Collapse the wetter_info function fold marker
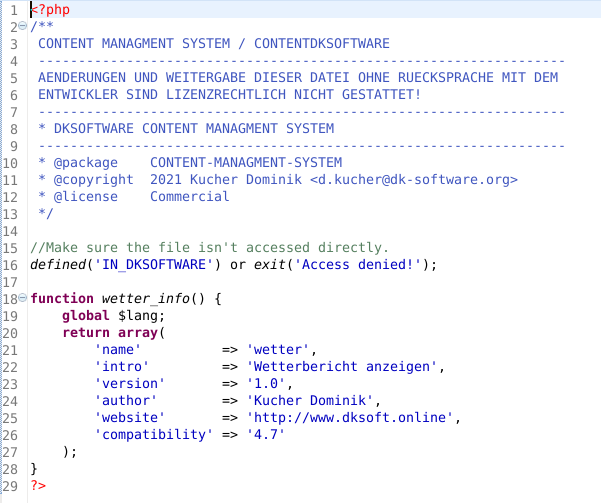 coord(24,299)
